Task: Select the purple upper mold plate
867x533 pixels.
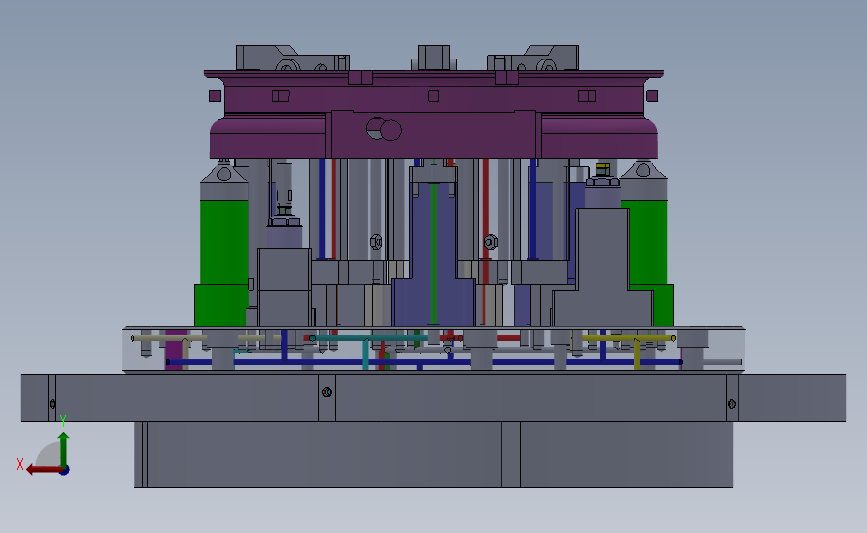Action: pyautogui.click(x=434, y=115)
